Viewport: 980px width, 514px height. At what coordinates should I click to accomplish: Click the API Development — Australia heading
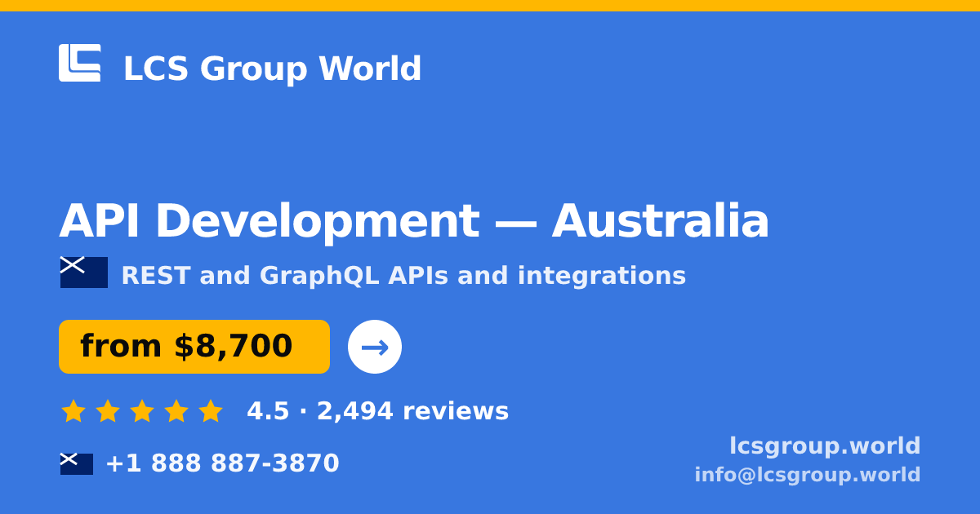click(x=414, y=221)
